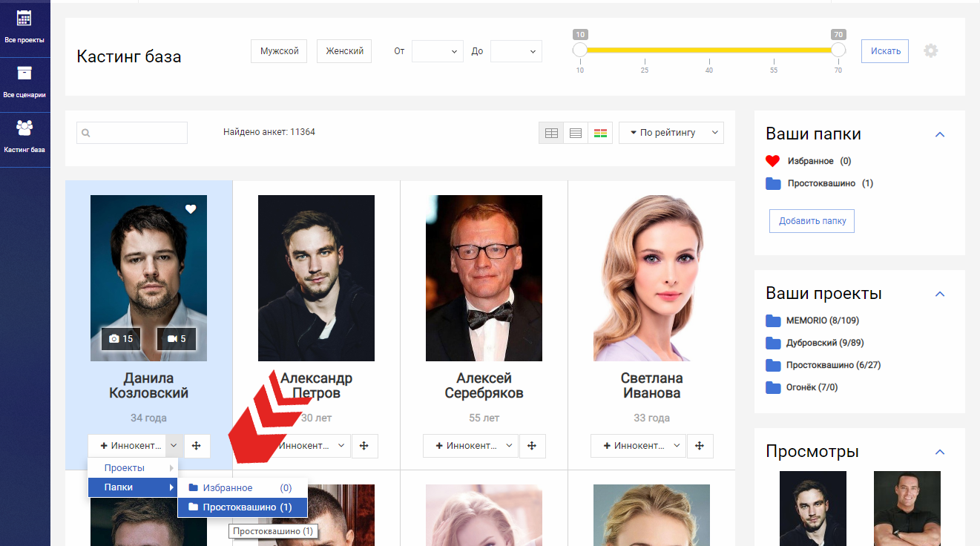
Task: Click the move icon under Александр Петров
Action: pos(364,446)
